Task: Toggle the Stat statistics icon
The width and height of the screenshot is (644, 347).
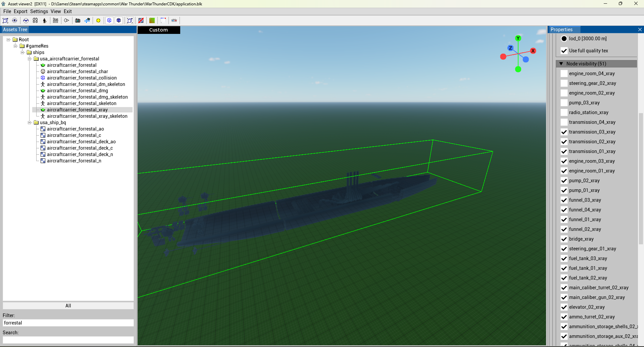Action: pyautogui.click(x=56, y=20)
